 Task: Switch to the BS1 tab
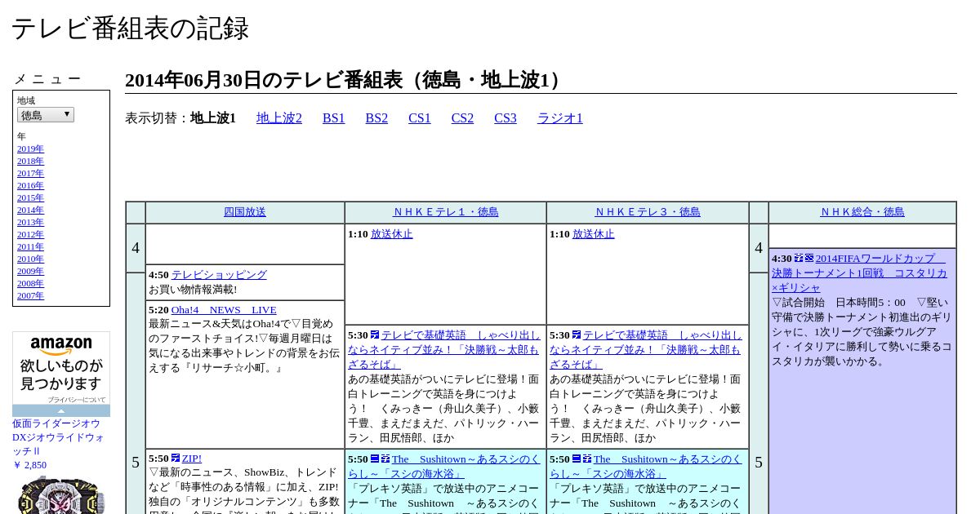coord(334,118)
